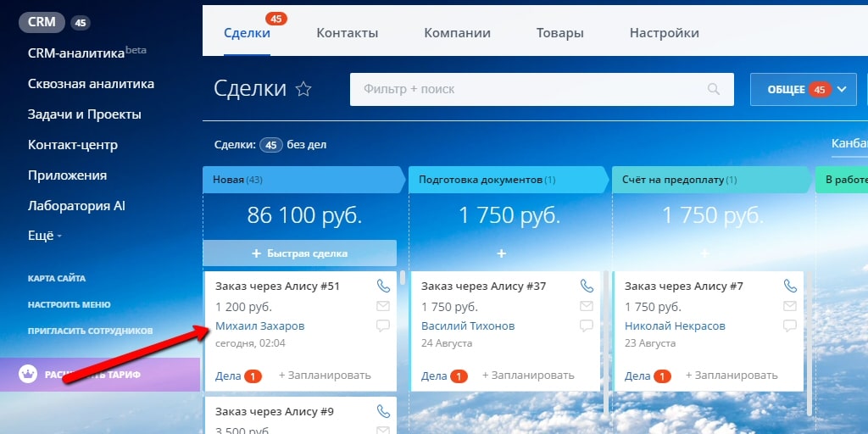Click the phone icon on order #7 card
Screen dimensions: 868x434
[x=791, y=287]
